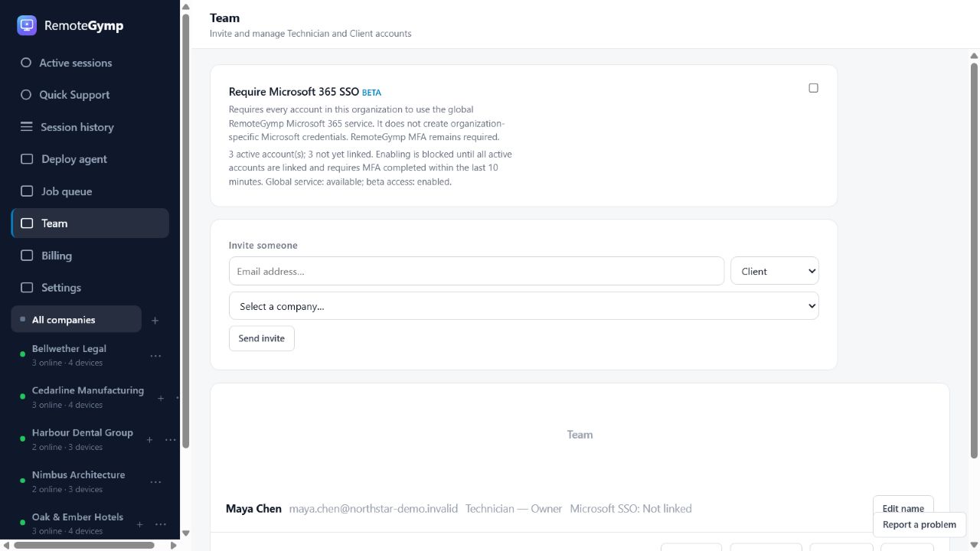The height and width of the screenshot is (551, 980).
Task: Select the Team item in the sidebar
Action: pyautogui.click(x=90, y=223)
